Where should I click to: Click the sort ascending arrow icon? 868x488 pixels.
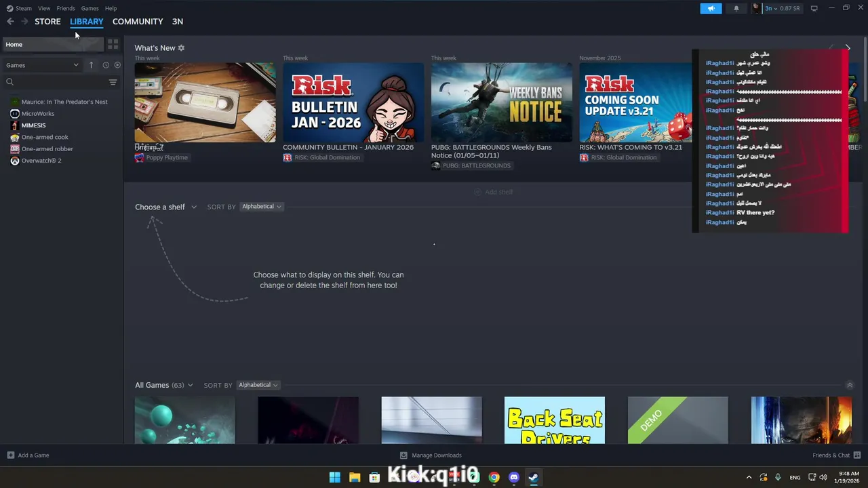click(91, 65)
